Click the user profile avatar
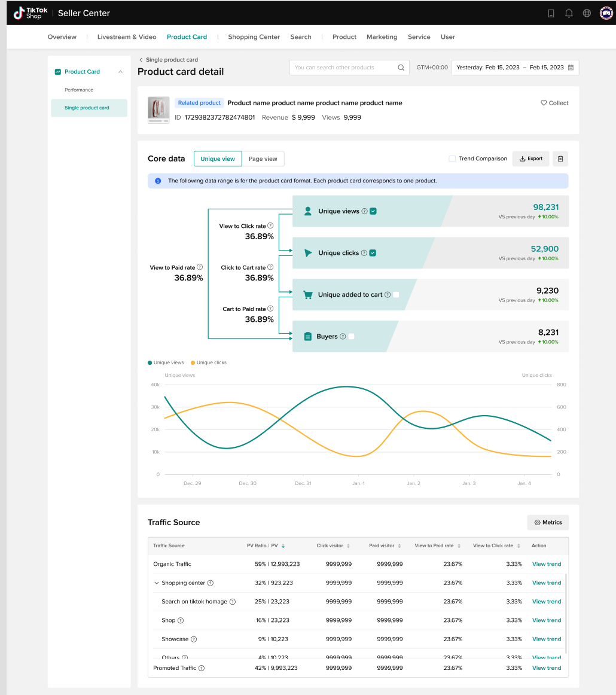Image resolution: width=616 pixels, height=695 pixels. coord(606,13)
